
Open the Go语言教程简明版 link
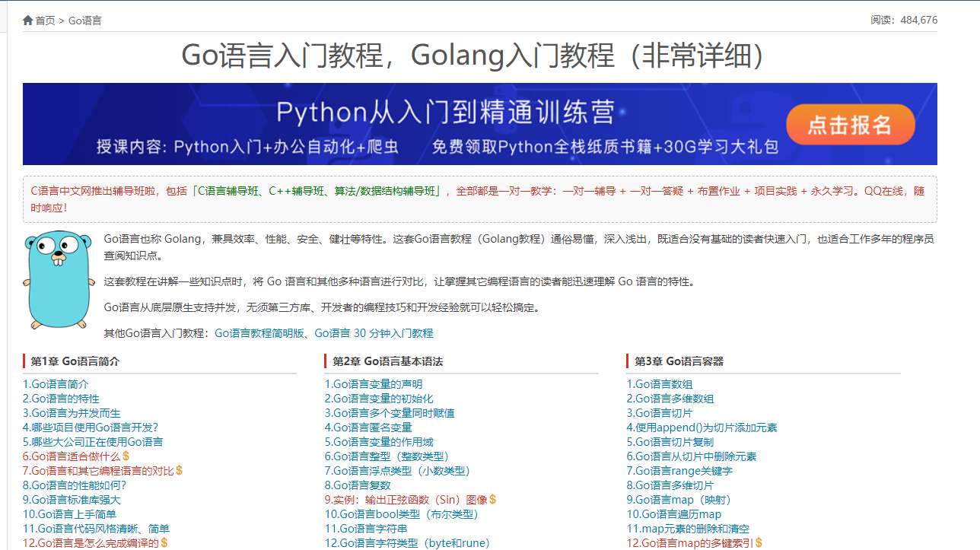click(260, 333)
